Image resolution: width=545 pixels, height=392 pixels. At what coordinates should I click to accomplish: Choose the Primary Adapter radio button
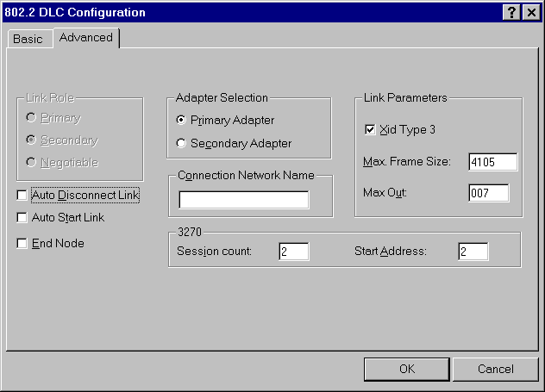click(181, 121)
